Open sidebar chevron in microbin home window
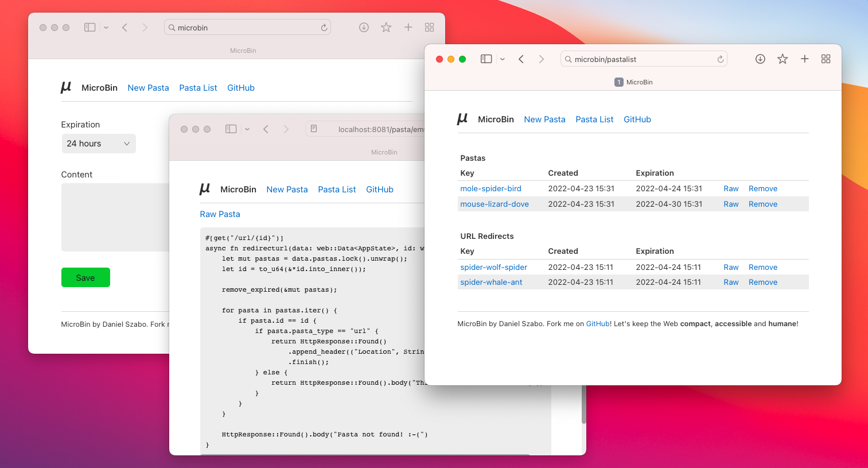 (x=106, y=28)
